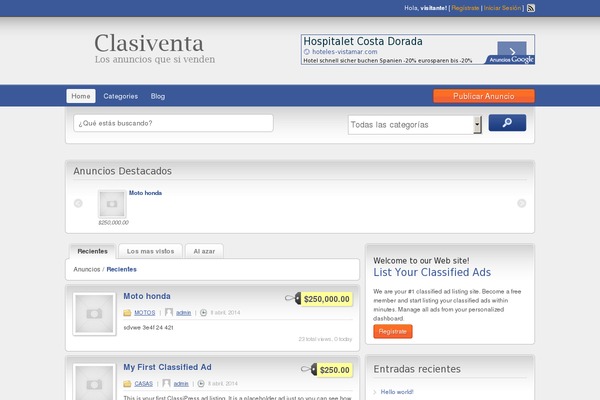Screen dimensions: 600x400
Task: Open the hoteles-vistamar.com ad link
Action: point(344,52)
